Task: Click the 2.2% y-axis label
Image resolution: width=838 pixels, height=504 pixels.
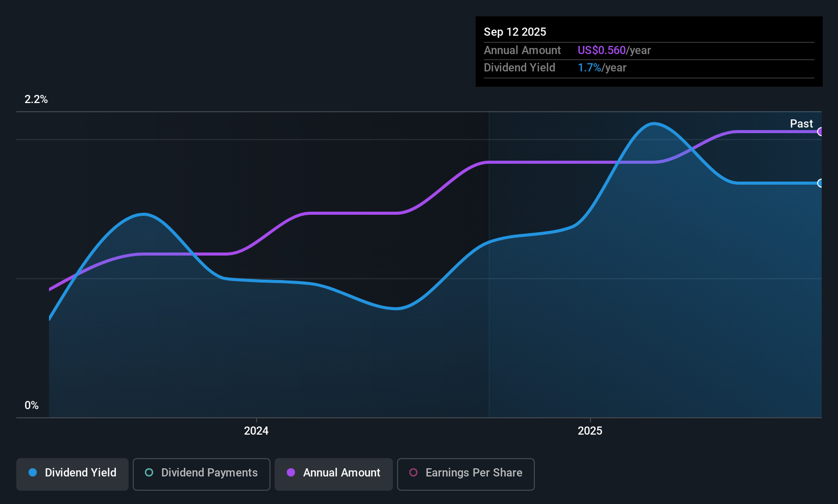Action: tap(36, 99)
